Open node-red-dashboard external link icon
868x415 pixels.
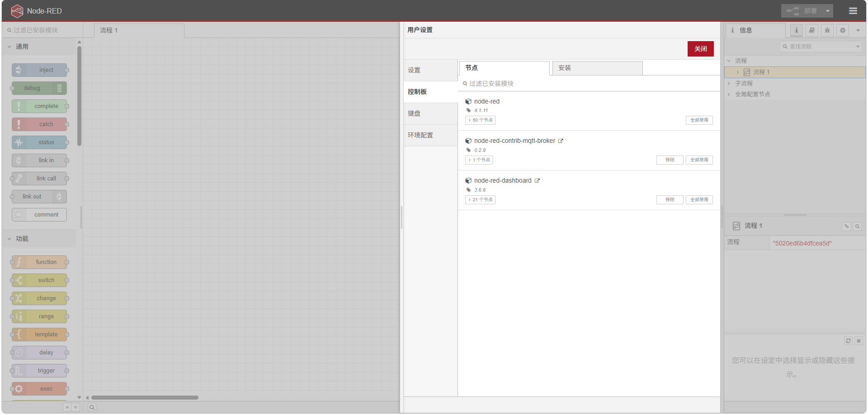pos(537,181)
